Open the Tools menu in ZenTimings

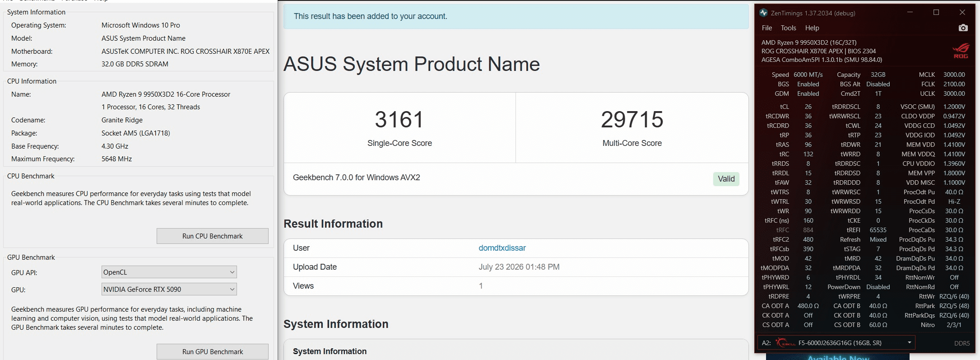[x=789, y=28]
